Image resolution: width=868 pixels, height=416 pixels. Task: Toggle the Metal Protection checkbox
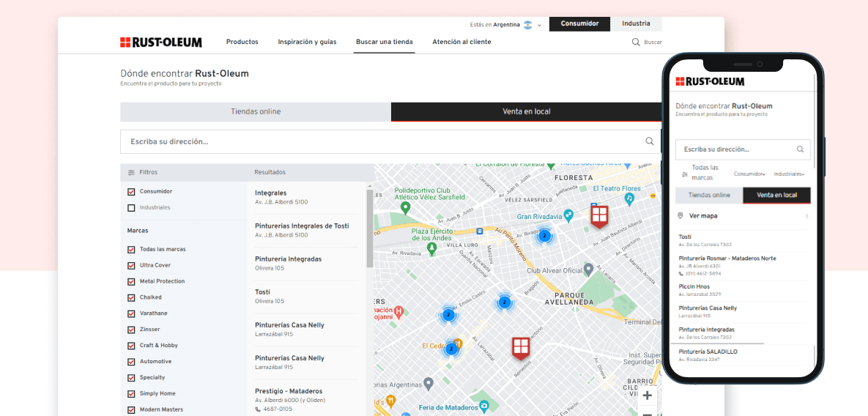pos(131,281)
